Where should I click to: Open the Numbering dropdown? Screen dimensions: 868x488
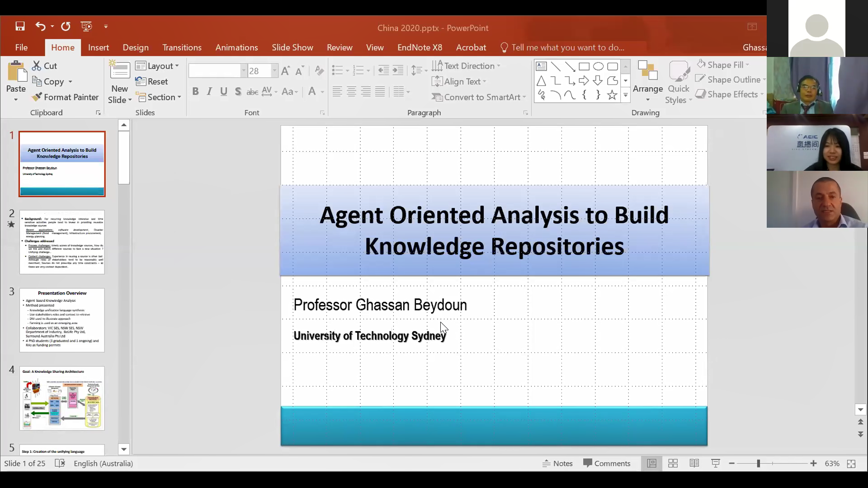368,71
